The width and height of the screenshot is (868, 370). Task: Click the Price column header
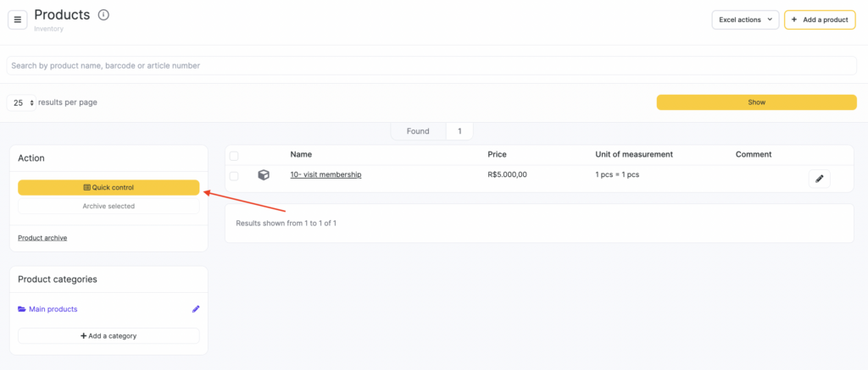497,154
